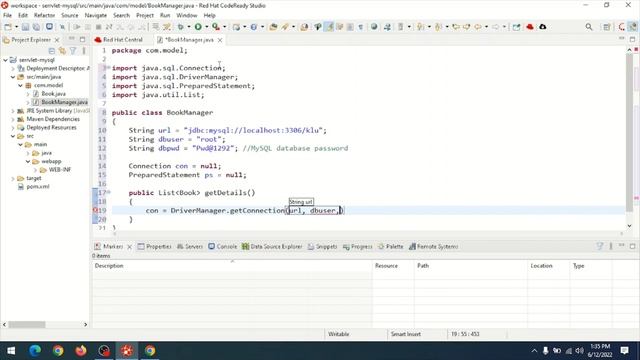Collapse the servlet-mysql project node
This screenshot has height=360, width=640.
coord(5,60)
